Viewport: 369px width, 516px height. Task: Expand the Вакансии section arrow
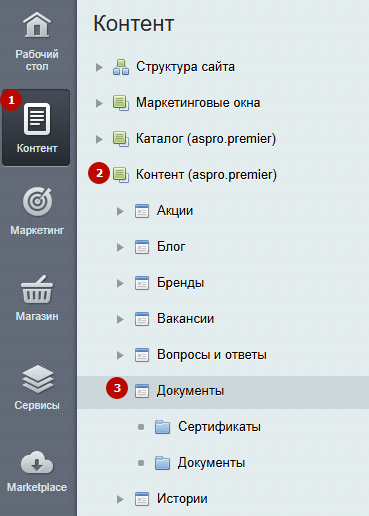[120, 319]
